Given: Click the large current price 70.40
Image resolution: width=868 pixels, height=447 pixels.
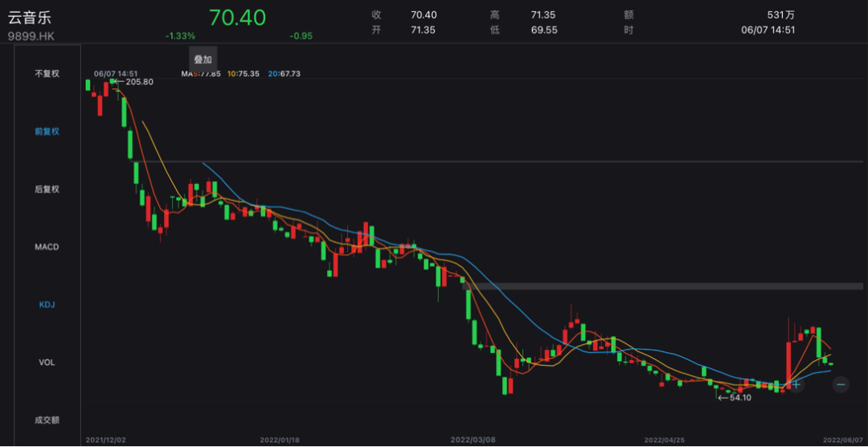Looking at the screenshot, I should [237, 18].
